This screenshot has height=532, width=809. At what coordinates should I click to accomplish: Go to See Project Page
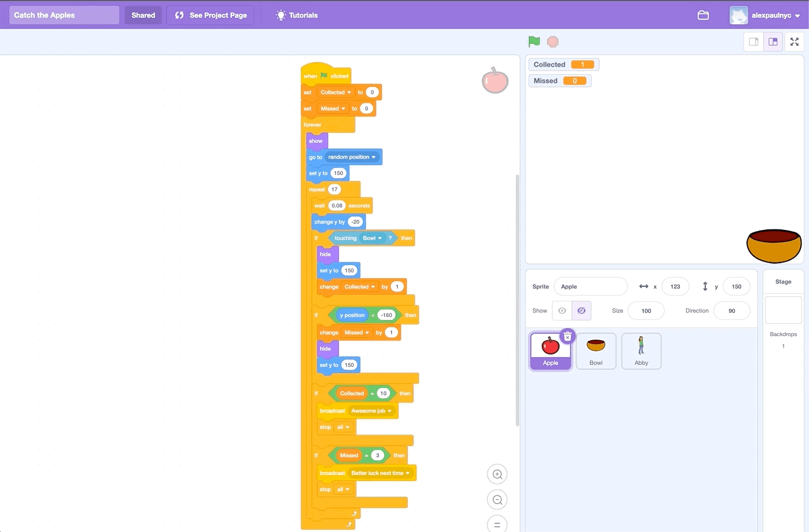211,15
